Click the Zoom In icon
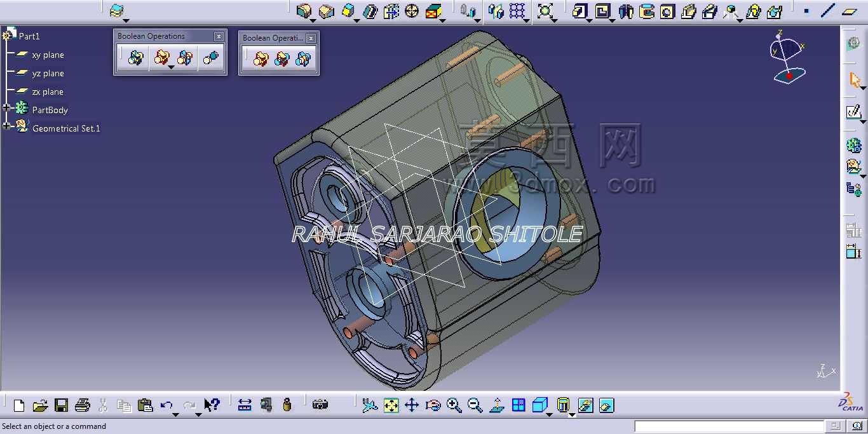 [454, 405]
